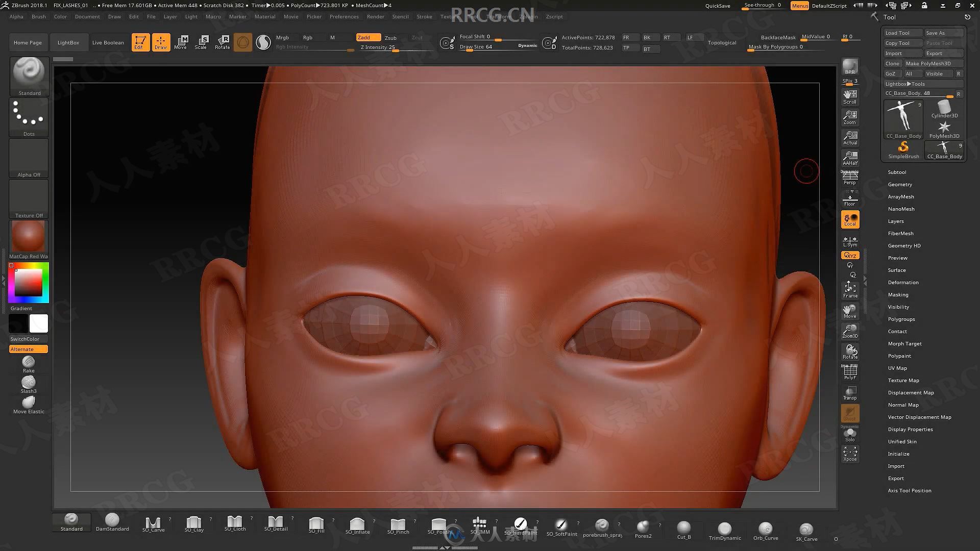Select the Rotate tool in toolbar
The width and height of the screenshot is (980, 551).
[222, 42]
